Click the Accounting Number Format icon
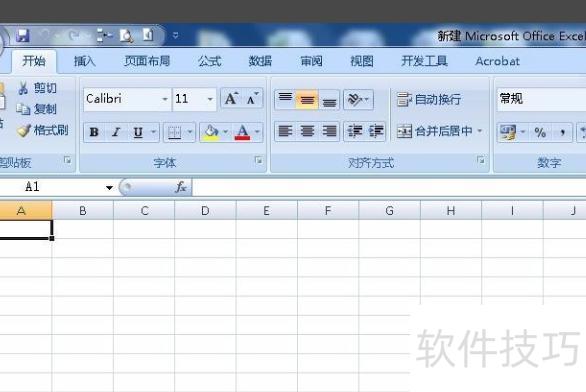The width and height of the screenshot is (586, 392). click(x=508, y=132)
